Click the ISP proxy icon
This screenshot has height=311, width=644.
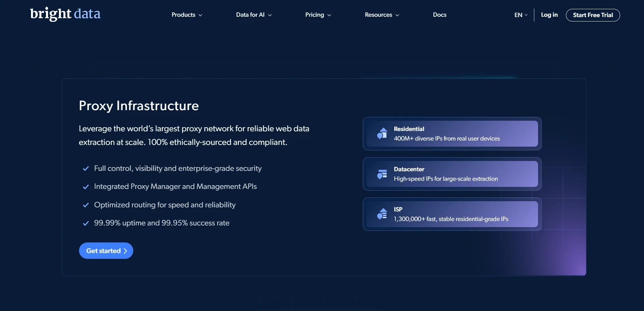(382, 214)
